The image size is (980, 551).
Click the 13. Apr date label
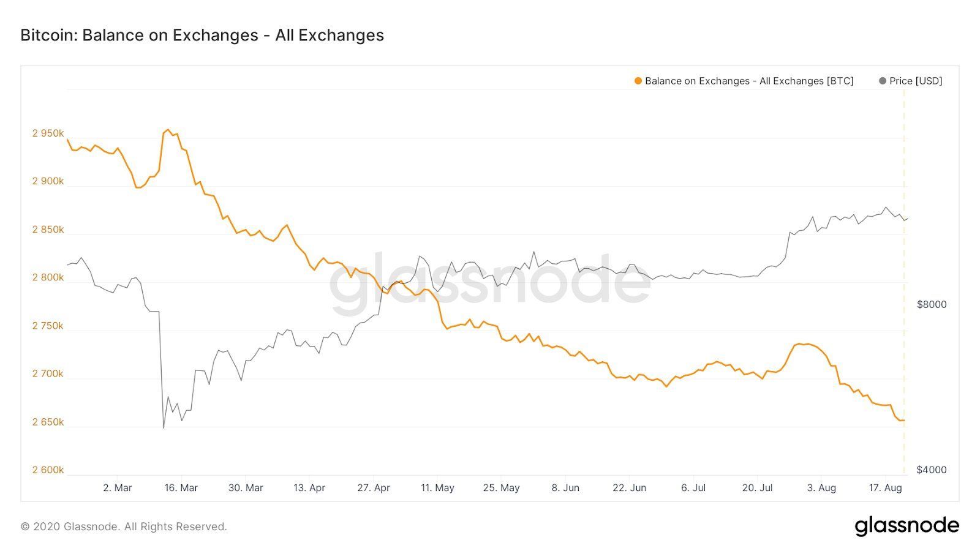coord(309,488)
